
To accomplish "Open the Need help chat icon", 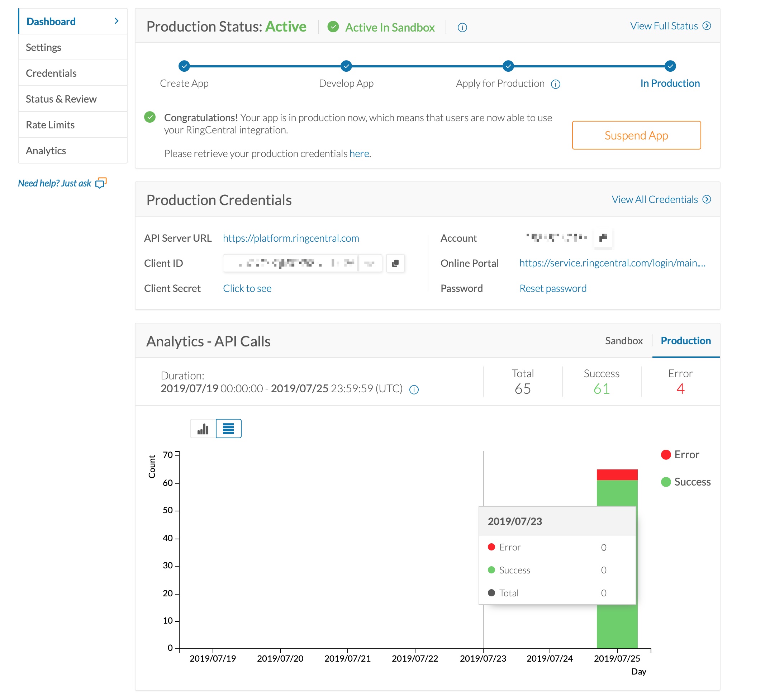I will point(100,183).
